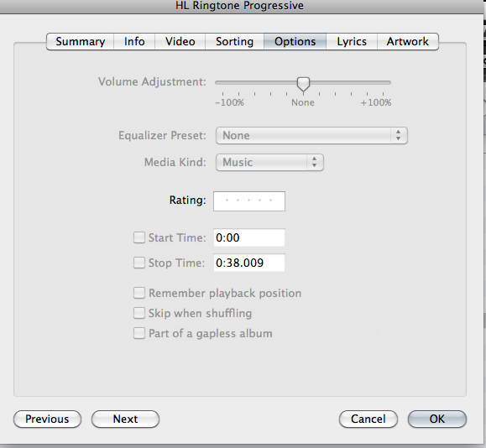
Task: Click the Stop Time field showing 0:38.009
Action: coord(249,263)
